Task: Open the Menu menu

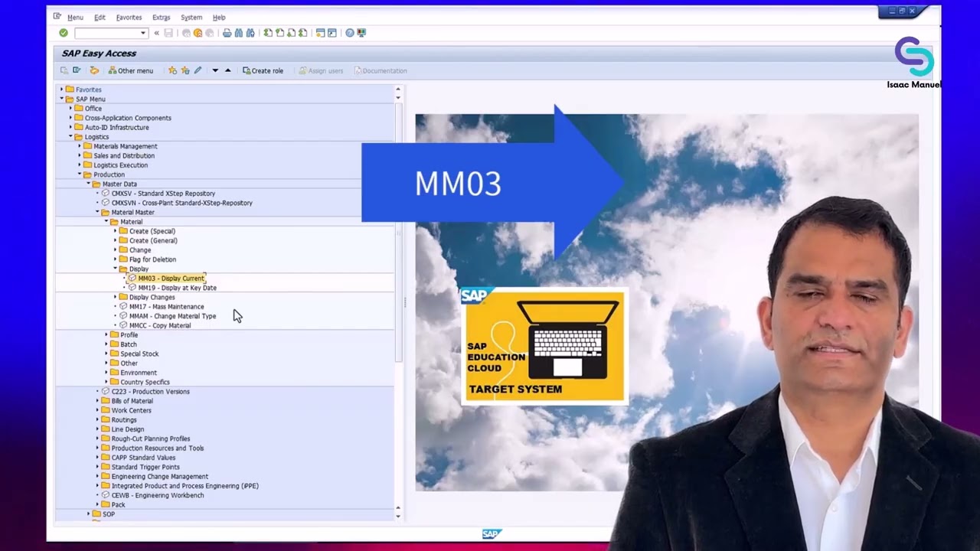Action: point(75,17)
